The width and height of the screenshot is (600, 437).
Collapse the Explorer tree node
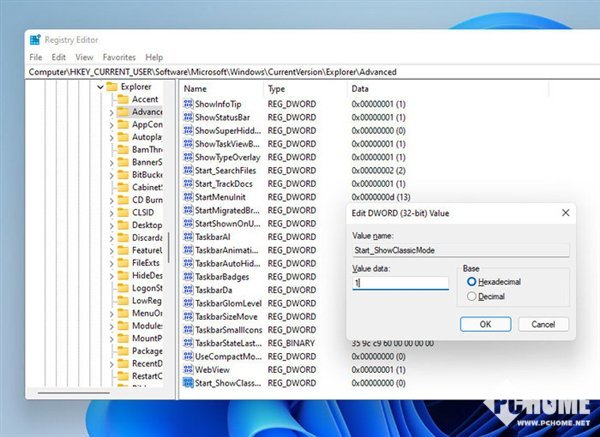100,87
